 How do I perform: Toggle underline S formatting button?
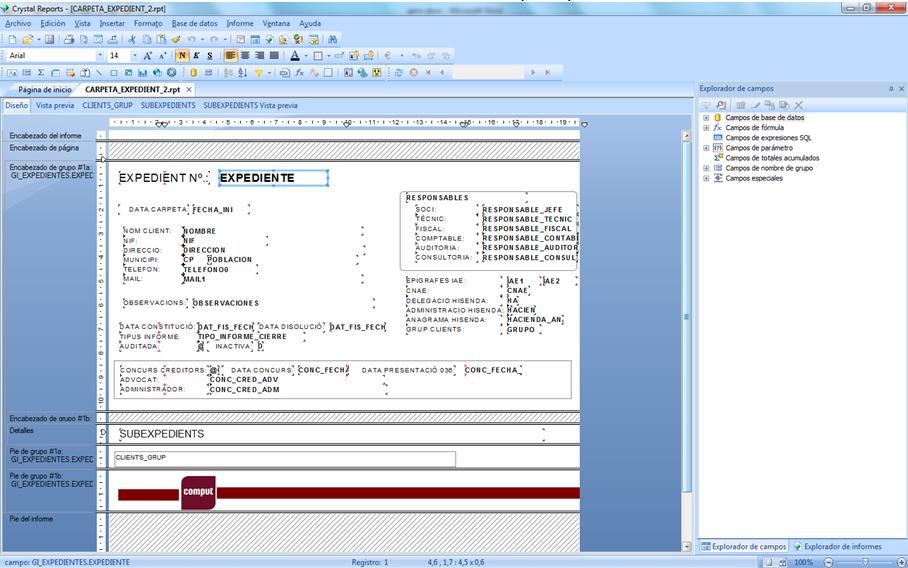tap(210, 56)
